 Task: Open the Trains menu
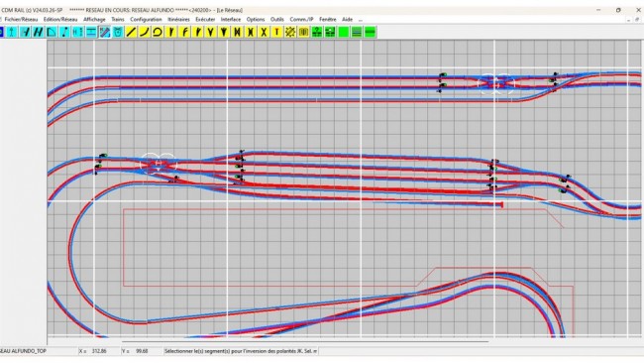tap(118, 19)
